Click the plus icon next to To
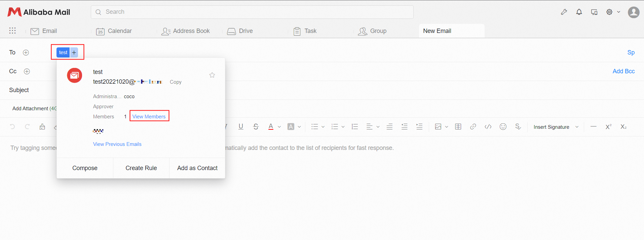The width and height of the screenshot is (644, 240). pos(26,52)
